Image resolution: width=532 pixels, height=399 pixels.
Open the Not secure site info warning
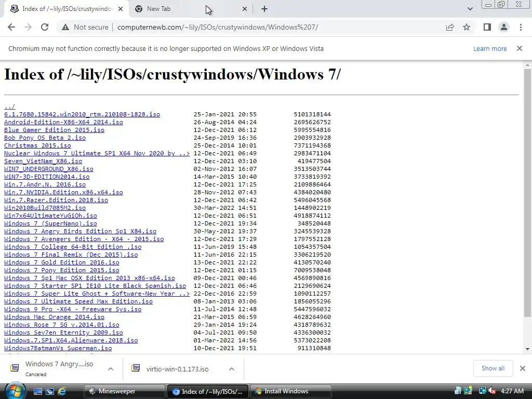(85, 27)
